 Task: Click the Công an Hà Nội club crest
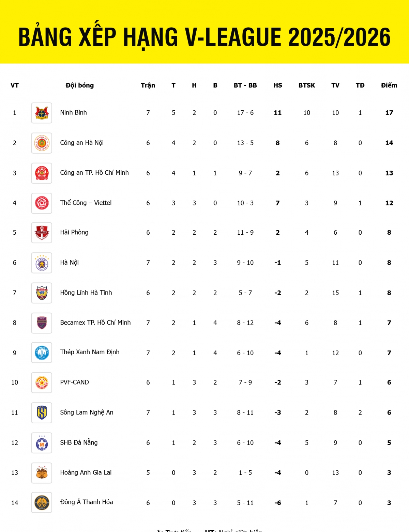42,143
